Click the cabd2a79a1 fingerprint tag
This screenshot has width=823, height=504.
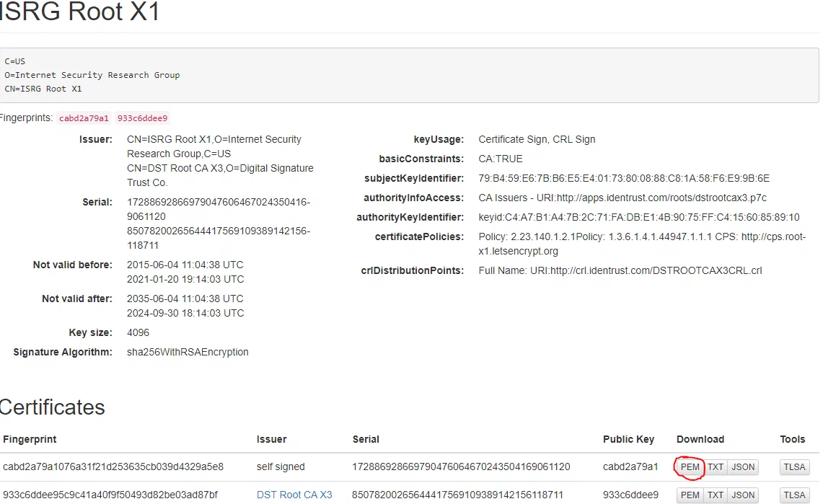click(84, 118)
